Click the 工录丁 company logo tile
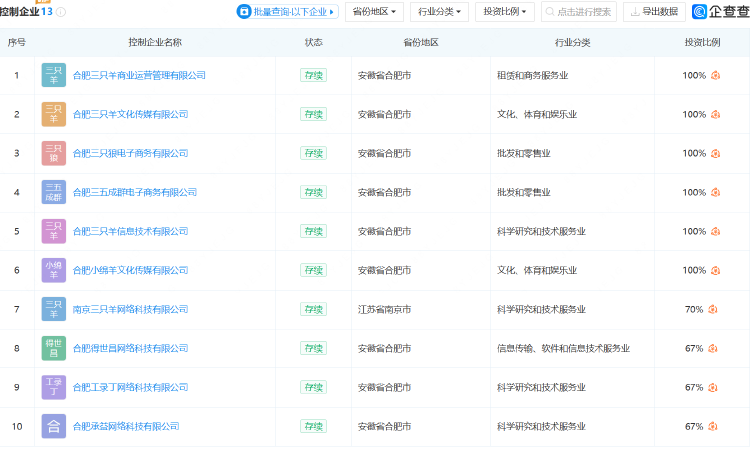Viewport: 750px width, 452px height. 54,387
